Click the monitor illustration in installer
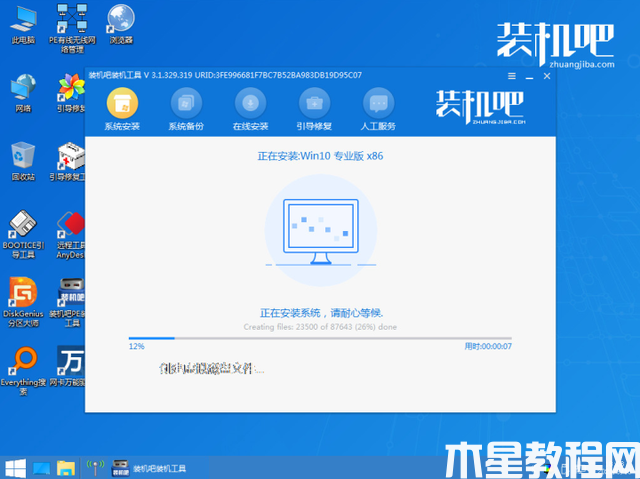The height and width of the screenshot is (479, 640). pos(321,231)
